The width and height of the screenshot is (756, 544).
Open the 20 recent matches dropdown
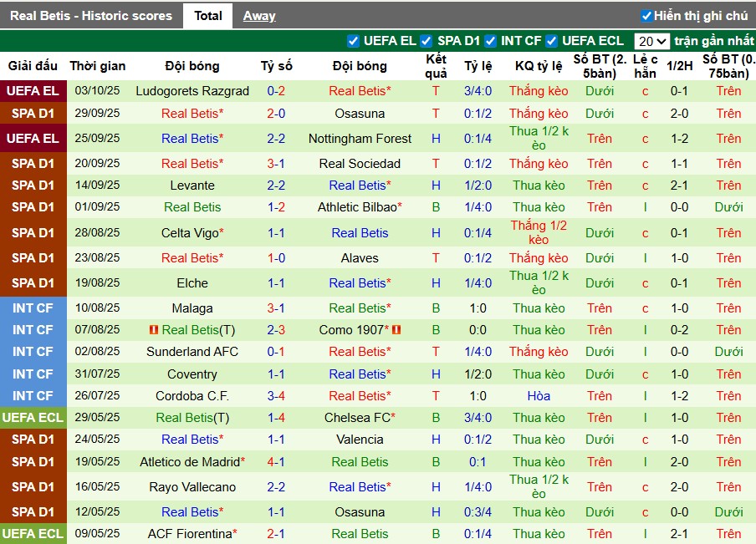651,41
